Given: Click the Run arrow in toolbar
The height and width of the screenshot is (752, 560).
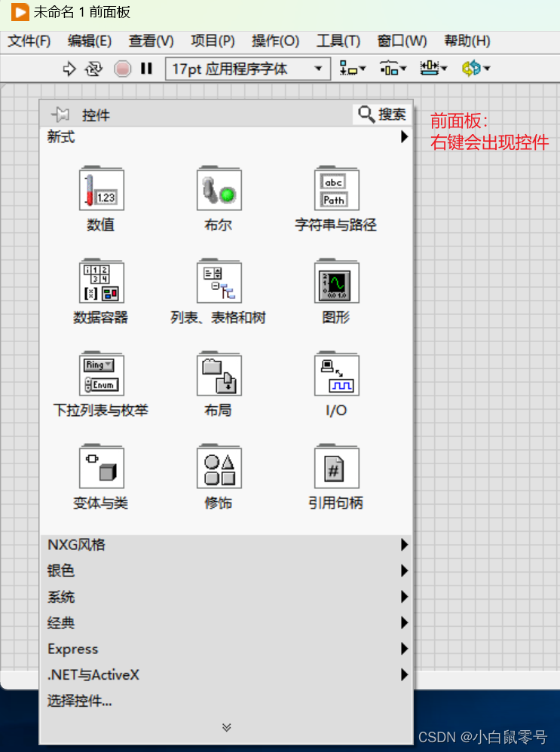Looking at the screenshot, I should click(x=69, y=69).
